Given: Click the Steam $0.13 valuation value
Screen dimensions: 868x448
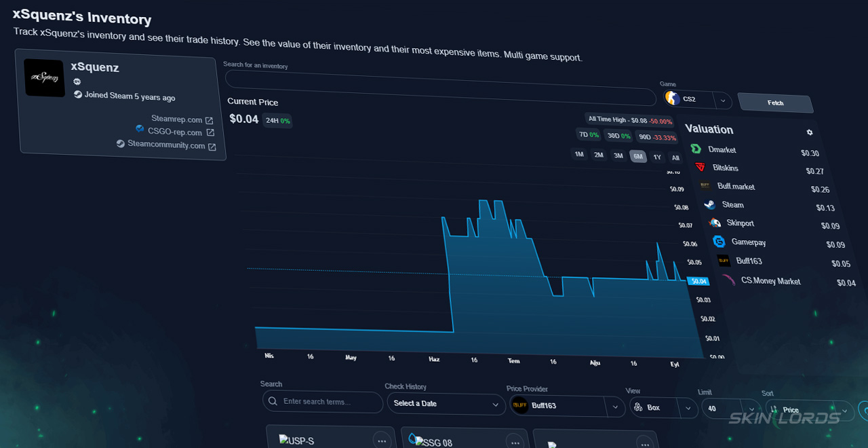Looking at the screenshot, I should pyautogui.click(x=825, y=208).
